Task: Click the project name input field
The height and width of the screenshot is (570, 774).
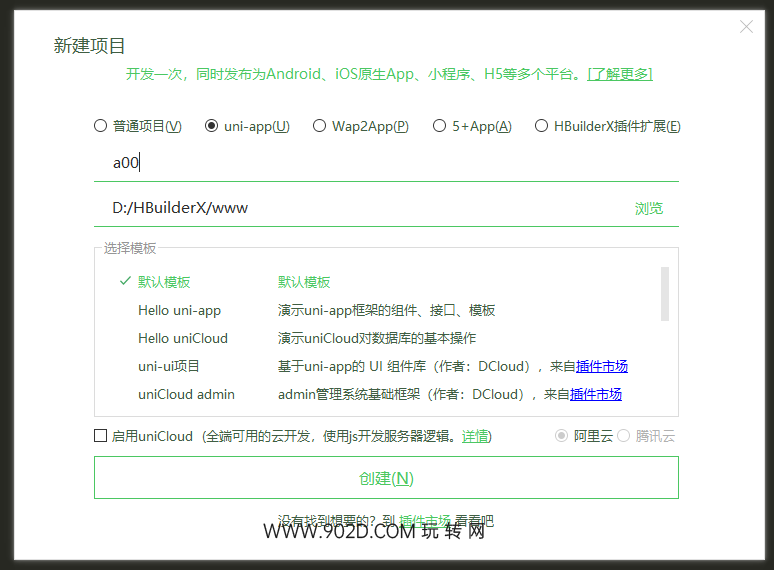Action: (385, 162)
